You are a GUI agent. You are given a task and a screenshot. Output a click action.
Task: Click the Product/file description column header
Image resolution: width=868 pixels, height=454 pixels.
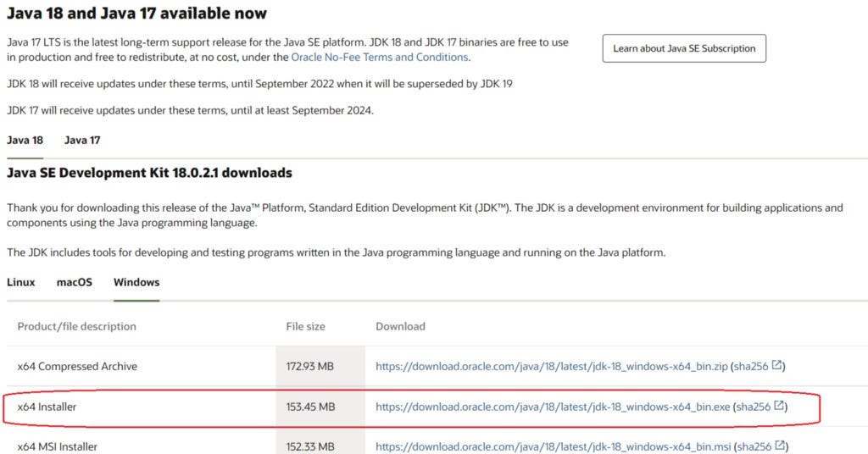[x=76, y=326]
